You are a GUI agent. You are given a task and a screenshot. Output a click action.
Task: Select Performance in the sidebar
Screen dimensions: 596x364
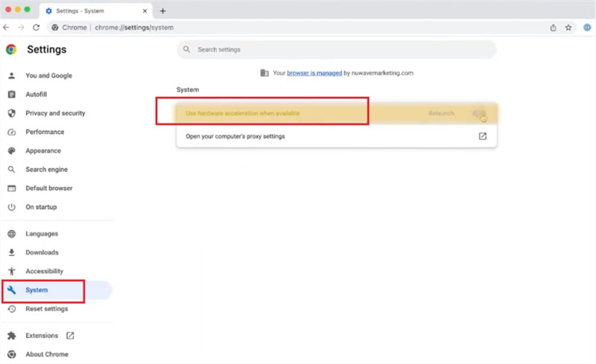(45, 132)
